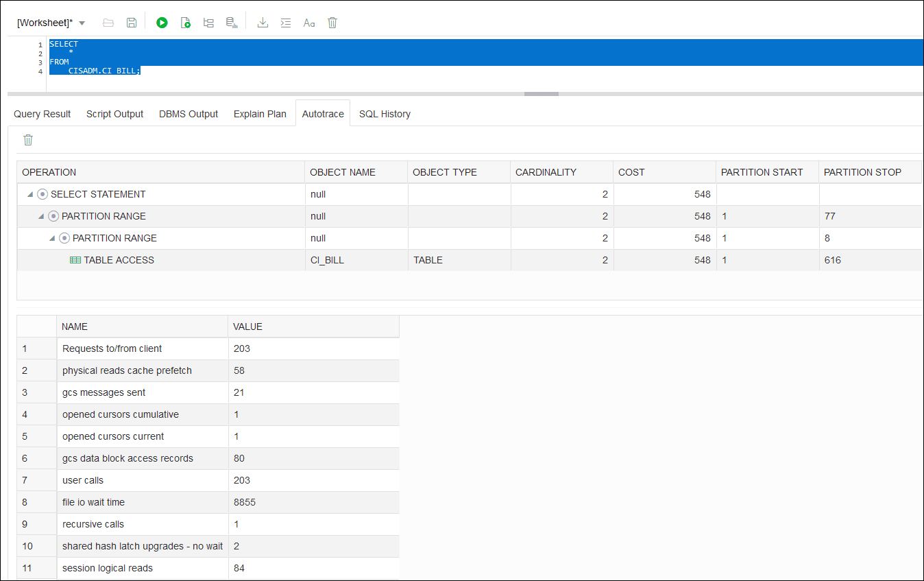
Task: Click the Aa text case icon
Action: [308, 22]
